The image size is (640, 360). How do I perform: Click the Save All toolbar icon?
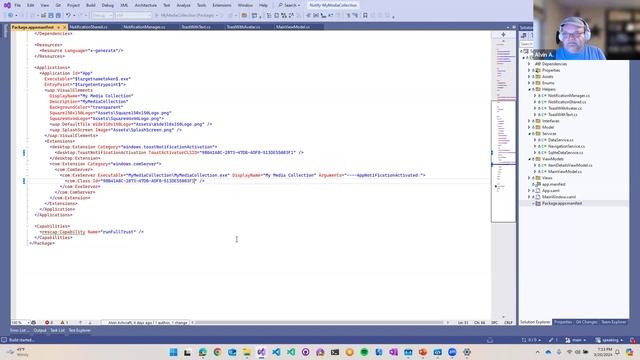pyautogui.click(x=58, y=16)
